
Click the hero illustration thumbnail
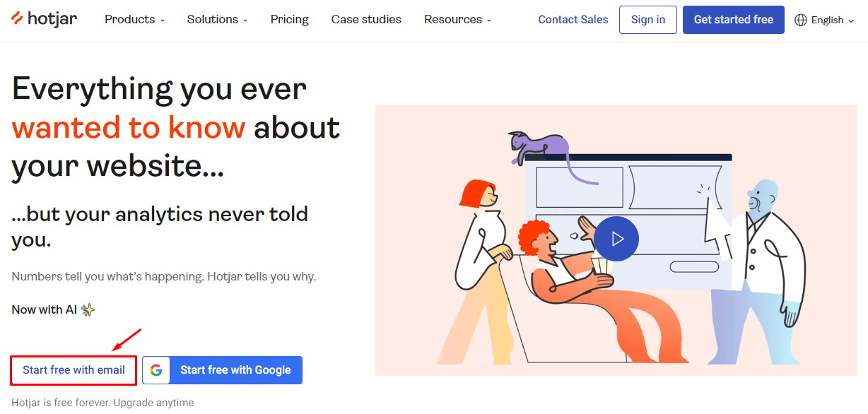point(616,240)
